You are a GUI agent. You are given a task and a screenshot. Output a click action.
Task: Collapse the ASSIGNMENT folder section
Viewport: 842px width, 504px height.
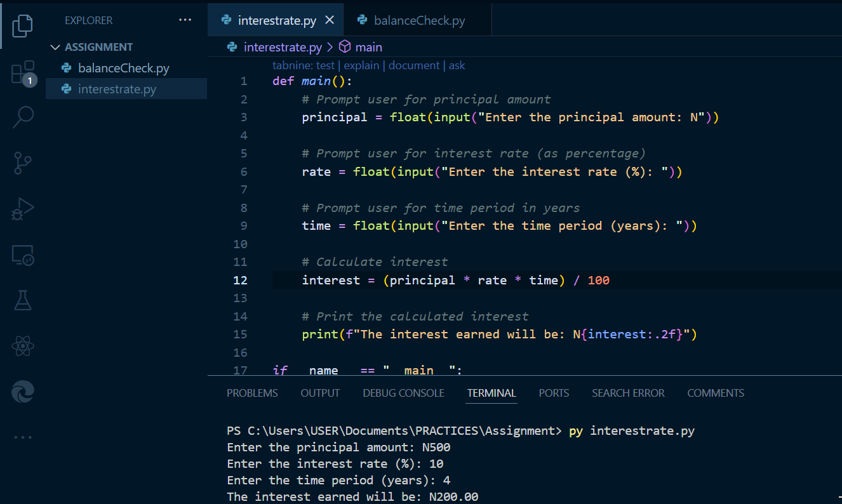click(91, 47)
